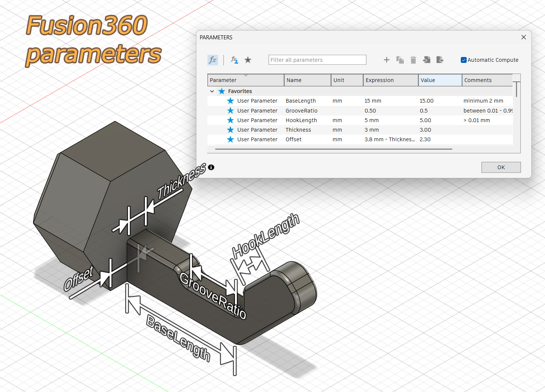Click the Value column header
The width and height of the screenshot is (545, 392).
(440, 80)
